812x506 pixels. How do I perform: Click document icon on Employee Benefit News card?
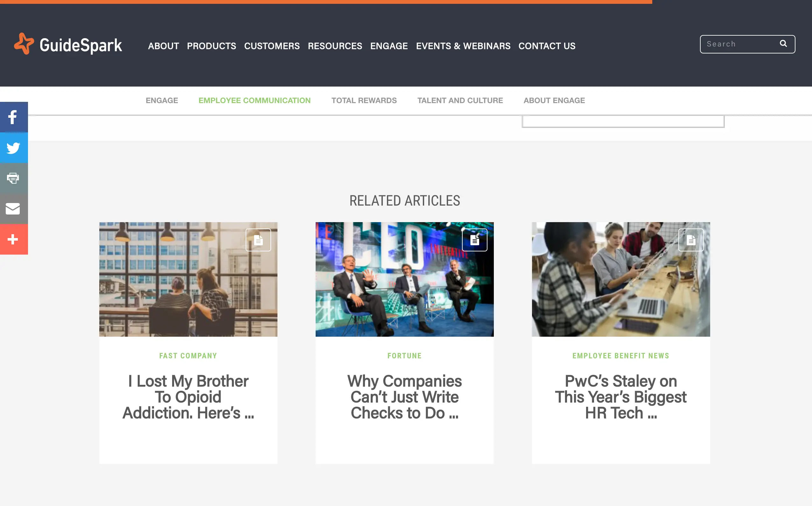click(691, 240)
